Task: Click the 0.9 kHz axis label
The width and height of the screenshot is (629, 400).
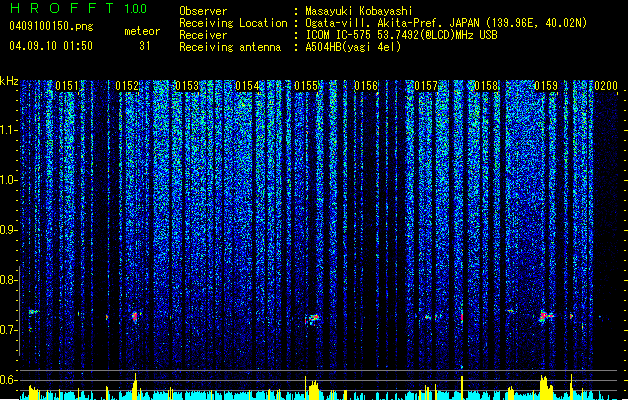Action: [8, 230]
